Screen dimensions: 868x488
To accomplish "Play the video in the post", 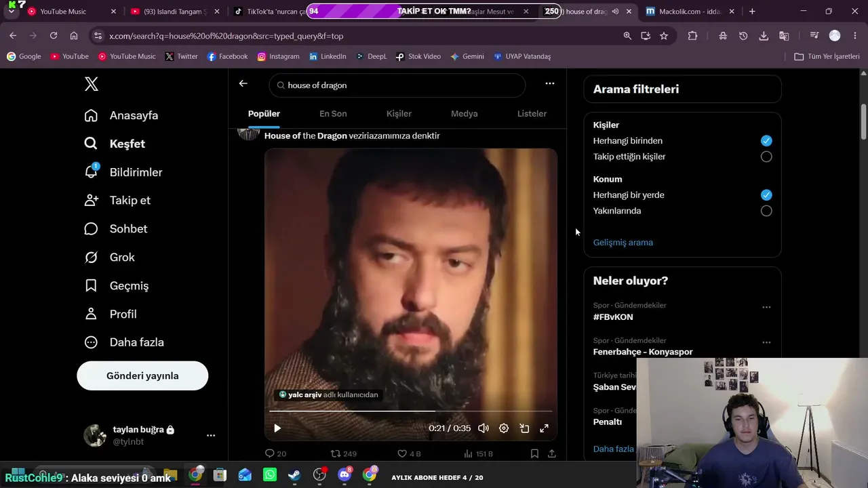I will pos(277,428).
